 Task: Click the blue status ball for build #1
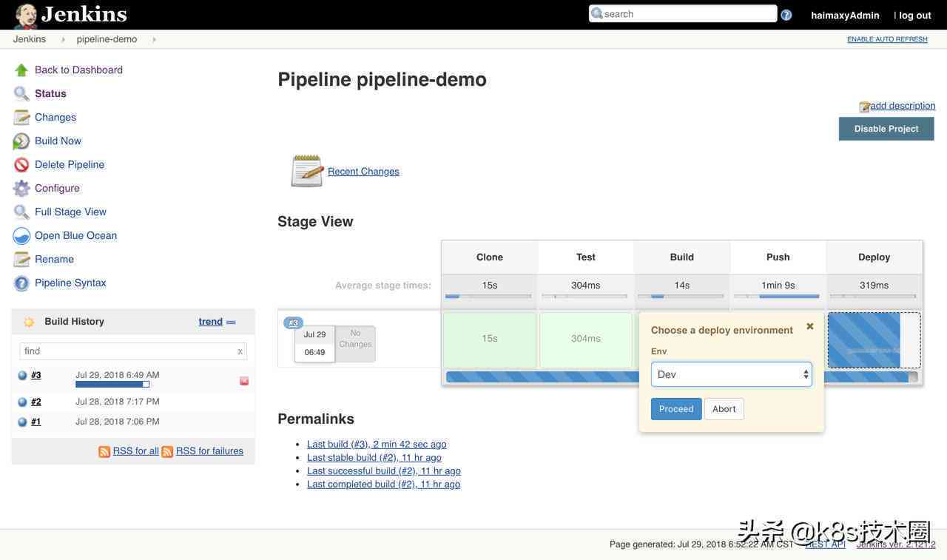22,422
